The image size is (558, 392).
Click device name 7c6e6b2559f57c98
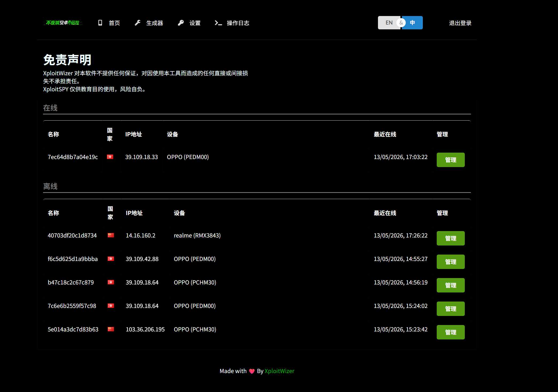point(72,306)
